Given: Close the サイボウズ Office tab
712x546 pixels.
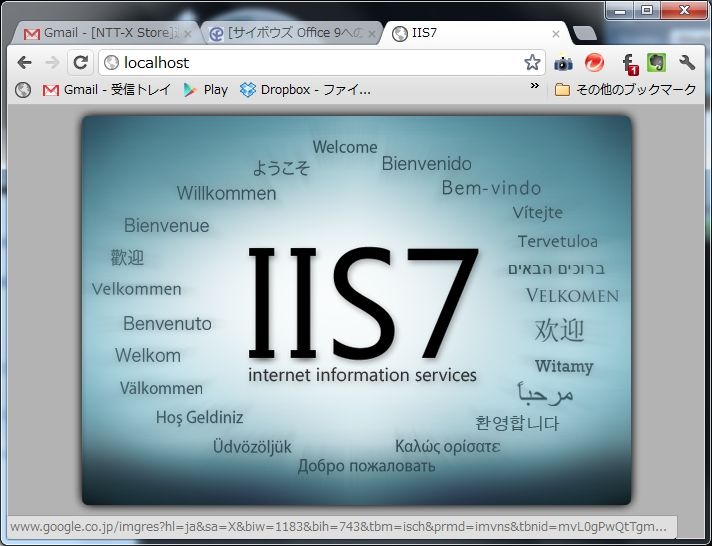Looking at the screenshot, I should point(371,34).
